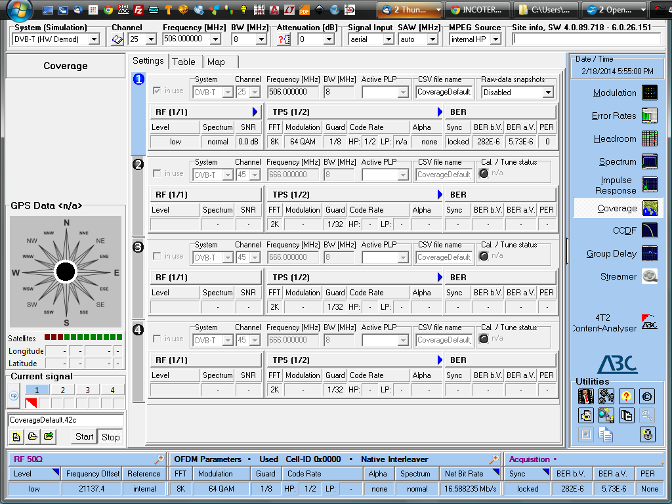
Task: Click the Start button
Action: [x=85, y=437]
